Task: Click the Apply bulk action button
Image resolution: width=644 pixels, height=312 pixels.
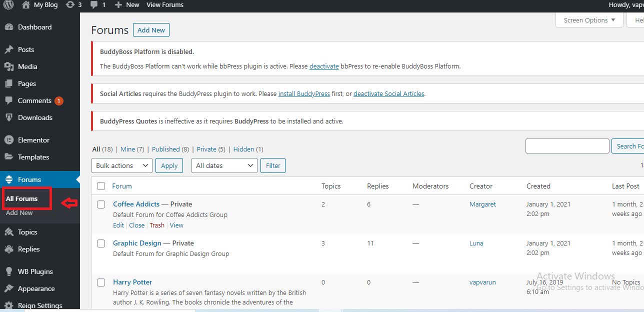Action: pos(169,165)
